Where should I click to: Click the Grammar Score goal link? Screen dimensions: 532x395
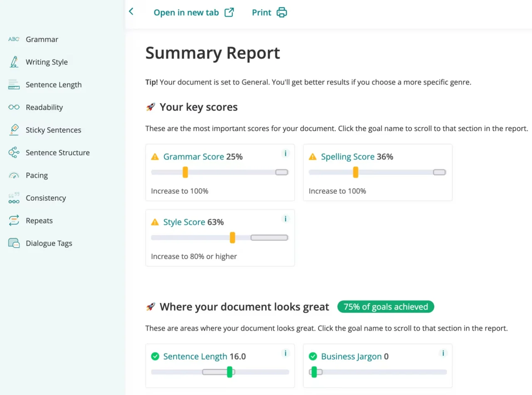[194, 157]
